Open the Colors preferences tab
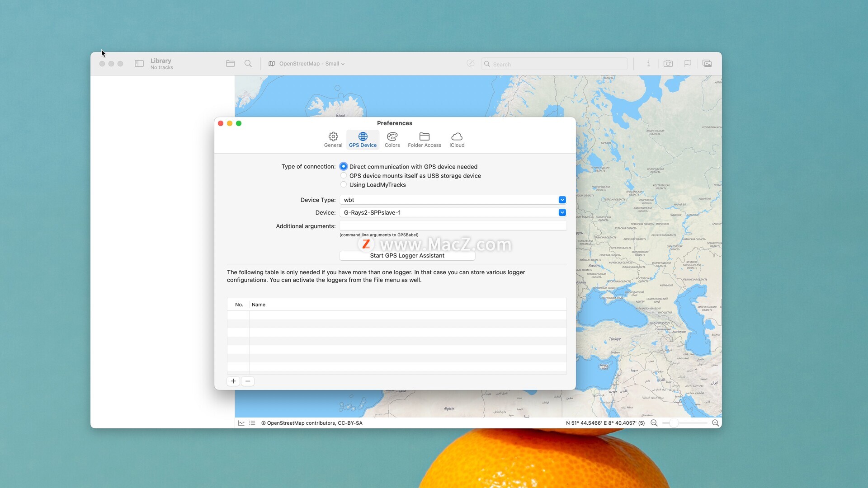The width and height of the screenshot is (868, 488). point(392,140)
